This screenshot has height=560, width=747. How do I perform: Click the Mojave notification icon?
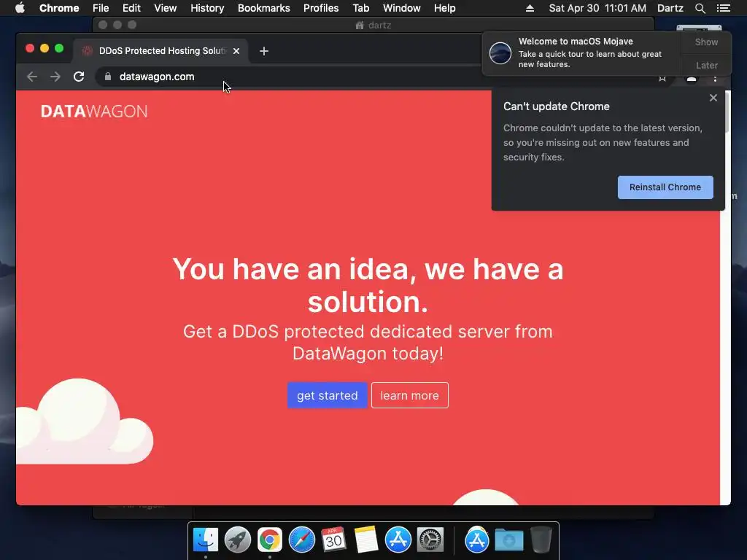pos(500,52)
